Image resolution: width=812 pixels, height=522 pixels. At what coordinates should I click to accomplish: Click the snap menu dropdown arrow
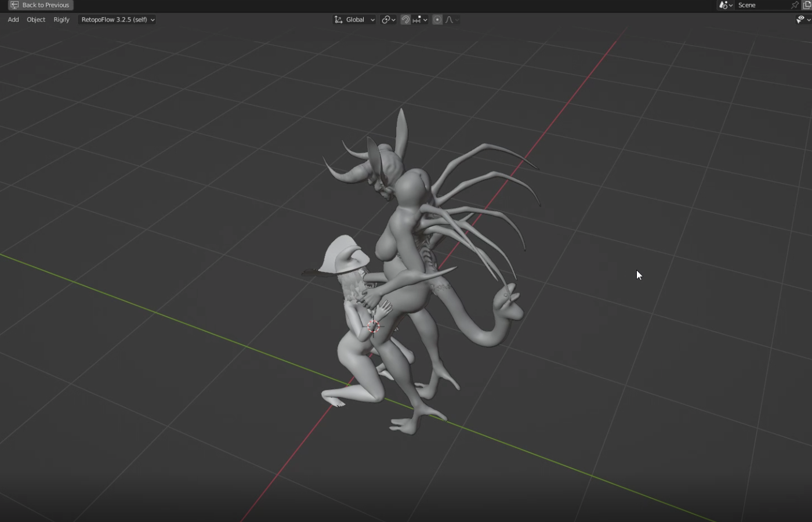pos(425,20)
